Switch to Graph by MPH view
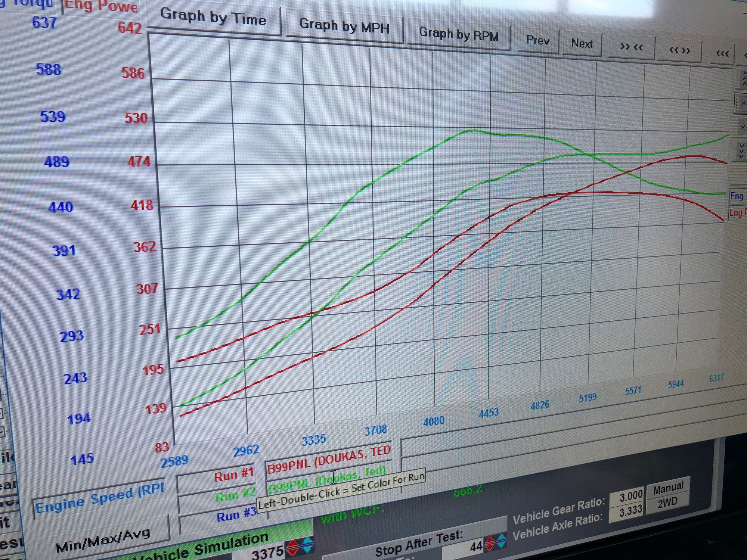The height and width of the screenshot is (560, 747). point(344,27)
